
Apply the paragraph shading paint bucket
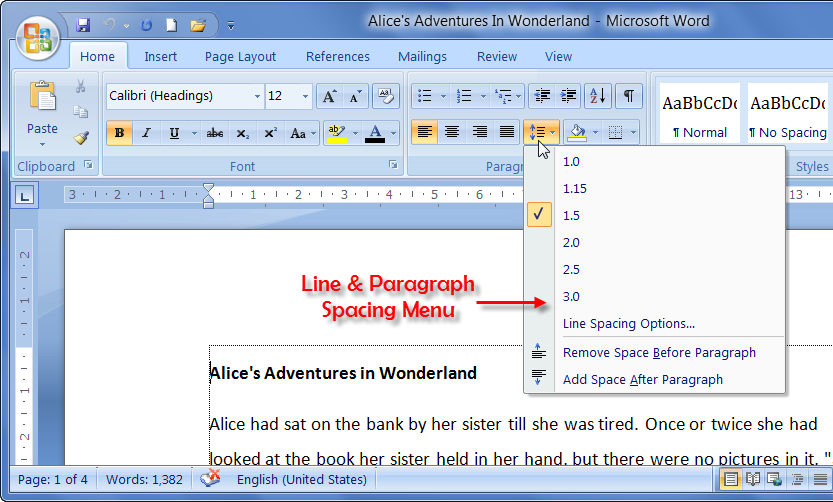click(x=577, y=132)
